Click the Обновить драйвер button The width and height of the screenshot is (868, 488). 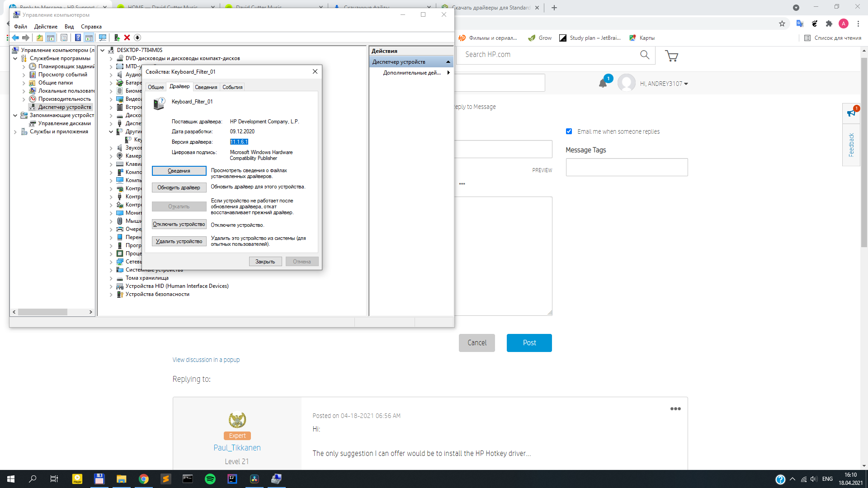(179, 188)
